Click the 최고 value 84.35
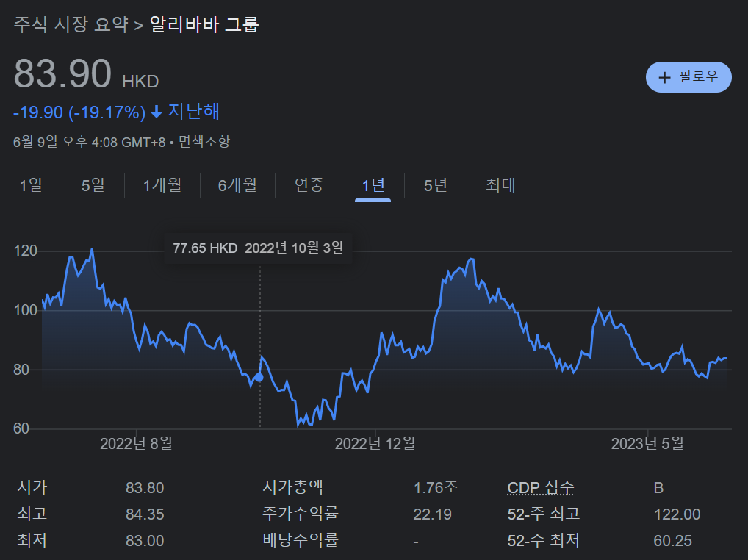The height and width of the screenshot is (560, 748). (x=145, y=514)
